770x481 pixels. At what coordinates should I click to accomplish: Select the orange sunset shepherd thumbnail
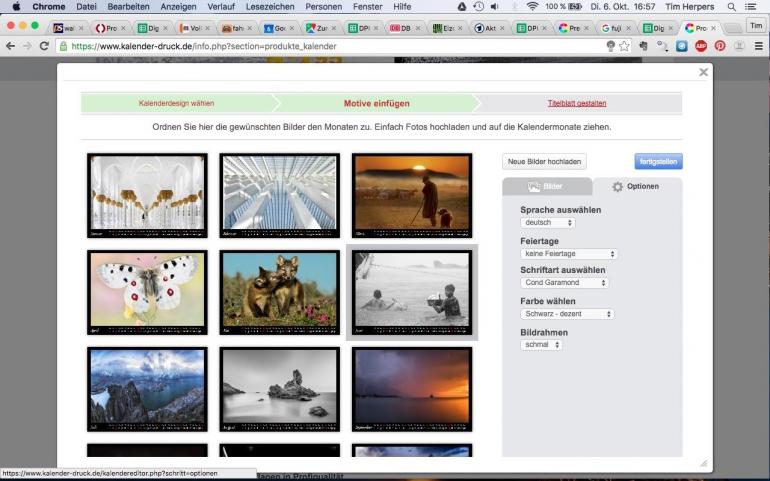pyautogui.click(x=412, y=196)
